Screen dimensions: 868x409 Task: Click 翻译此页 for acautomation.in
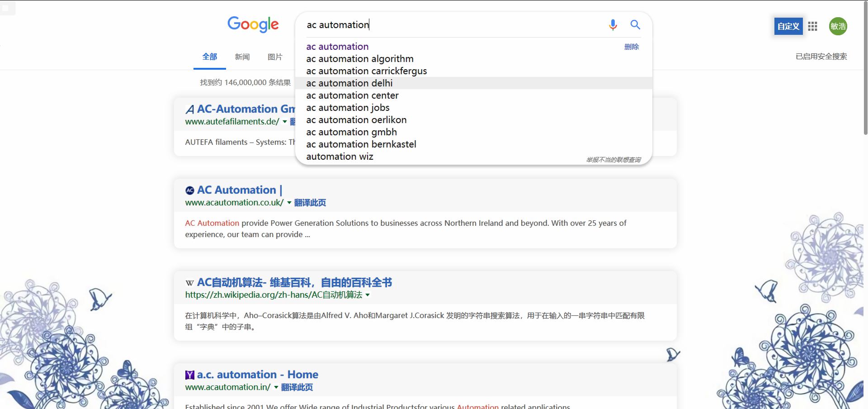tap(297, 387)
